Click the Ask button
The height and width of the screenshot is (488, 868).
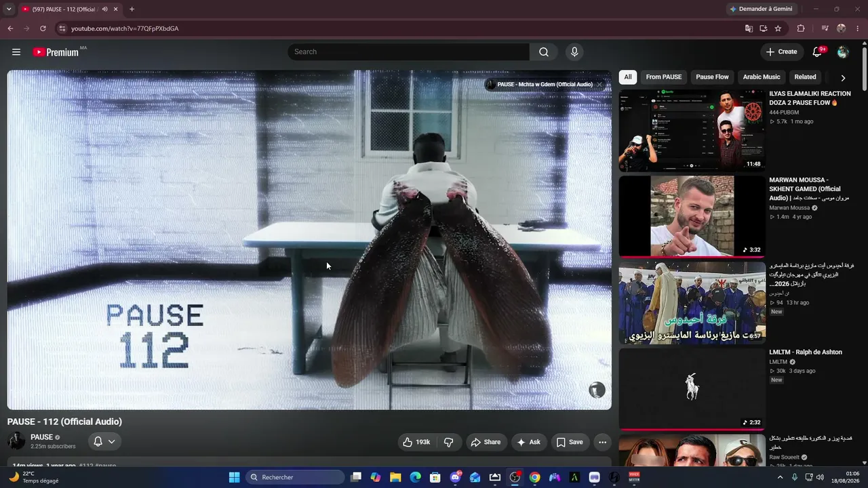pyautogui.click(x=529, y=442)
